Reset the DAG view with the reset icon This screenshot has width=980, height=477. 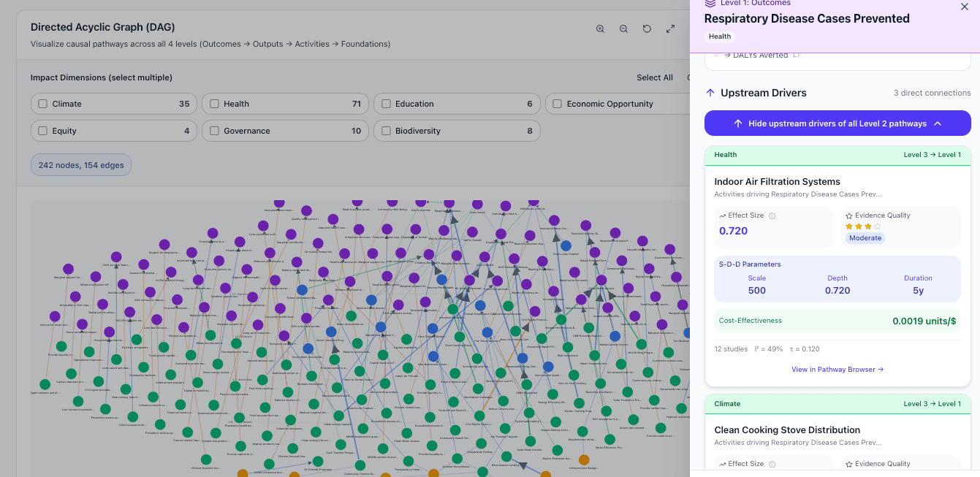coord(647,28)
